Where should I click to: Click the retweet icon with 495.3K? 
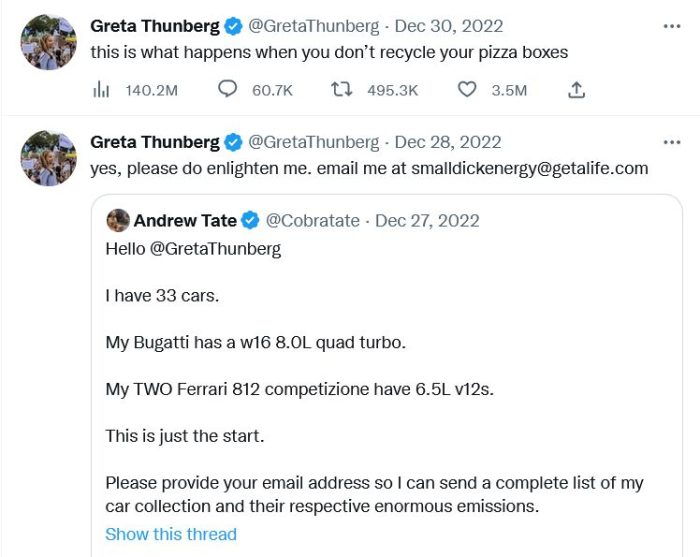(342, 90)
